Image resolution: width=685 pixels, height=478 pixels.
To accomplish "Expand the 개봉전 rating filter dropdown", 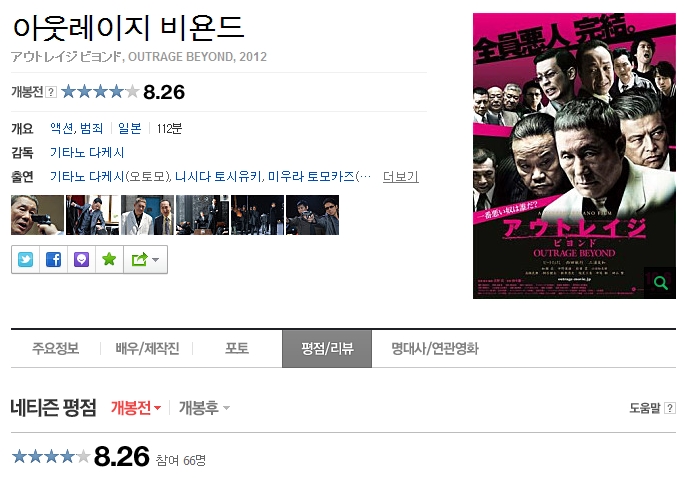I will 136,408.
